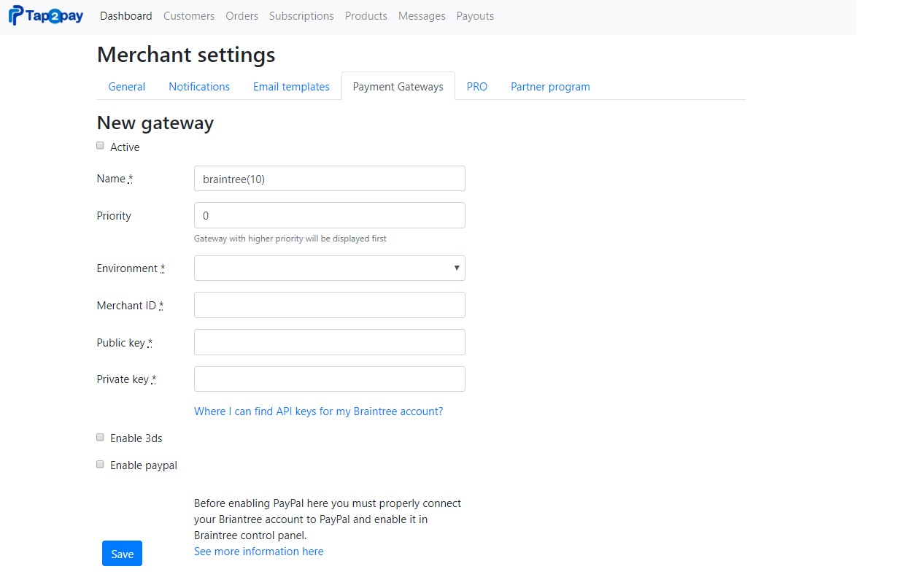Focus the Name field containing braintree(10)
This screenshot has width=912, height=588.
click(x=330, y=179)
